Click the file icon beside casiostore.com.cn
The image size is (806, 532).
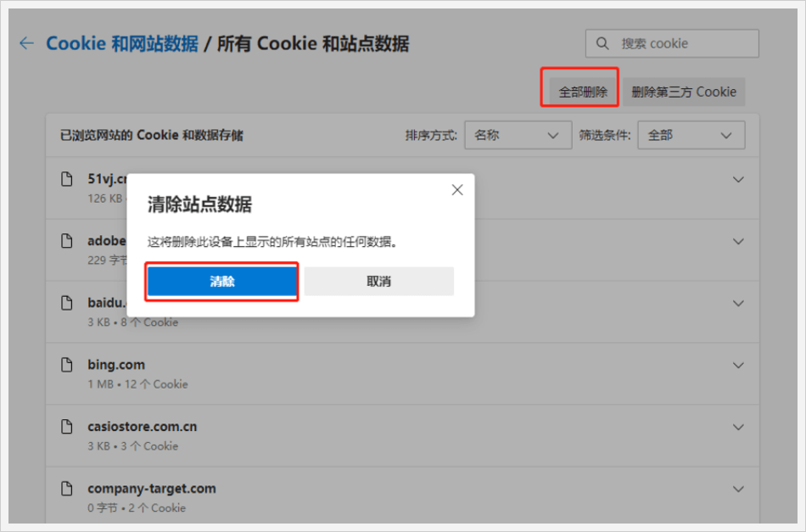pos(67,427)
